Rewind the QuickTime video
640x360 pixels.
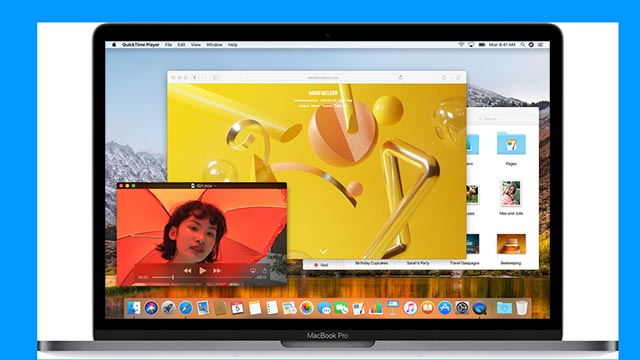187,270
